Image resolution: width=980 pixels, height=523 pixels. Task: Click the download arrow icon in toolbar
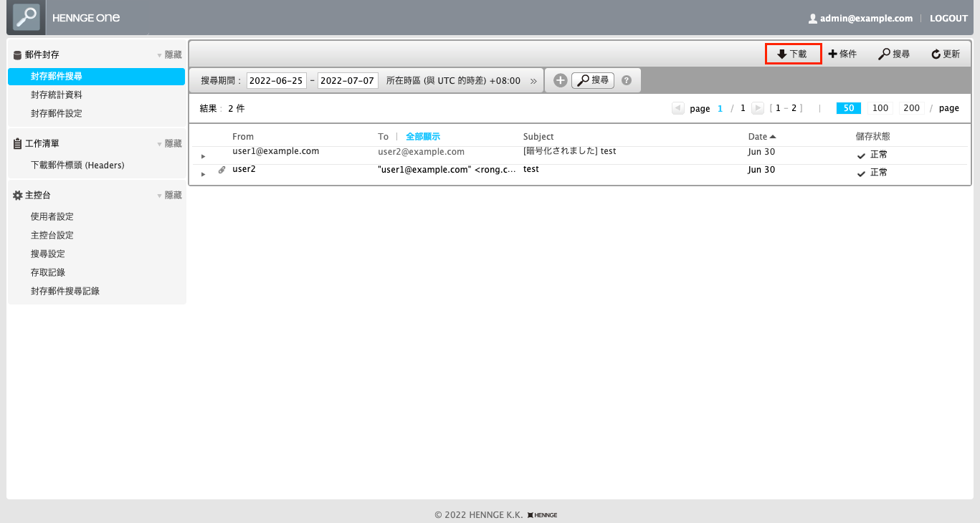point(781,54)
